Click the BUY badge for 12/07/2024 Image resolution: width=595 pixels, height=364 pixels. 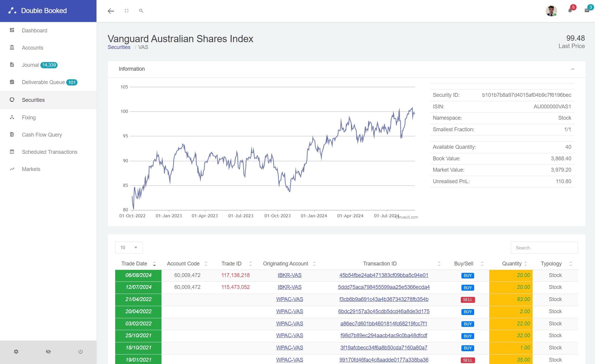click(x=468, y=288)
